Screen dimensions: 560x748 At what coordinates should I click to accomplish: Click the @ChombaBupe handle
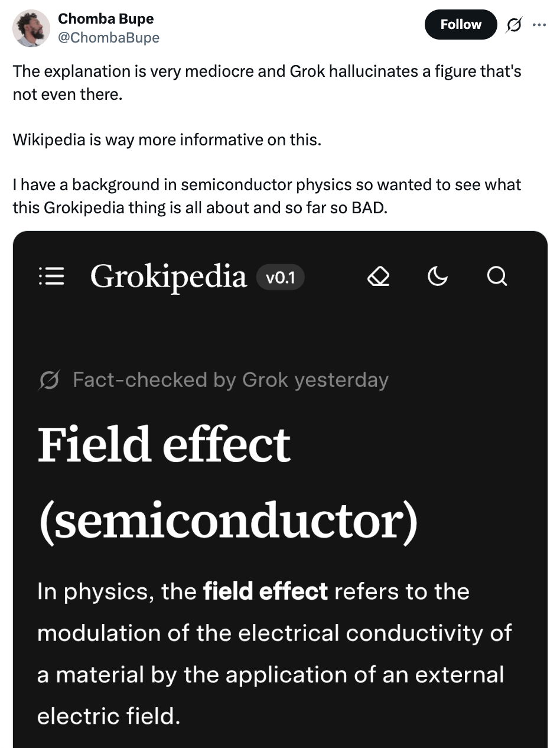[x=108, y=37]
